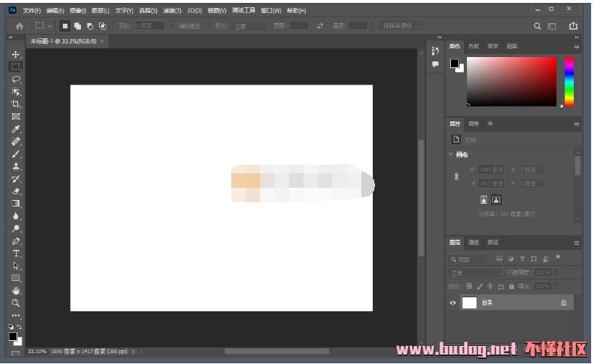The image size is (594, 364).
Task: Click the Share icon at top right
Action: click(x=573, y=26)
